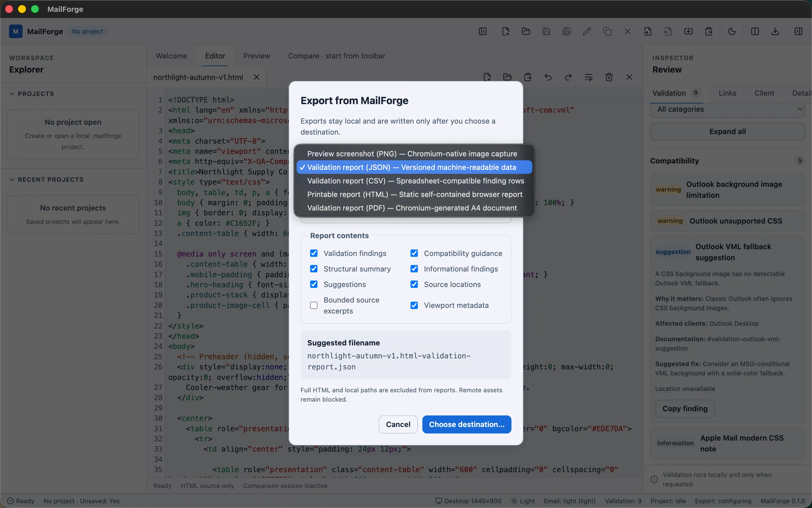The width and height of the screenshot is (812, 508).
Task: Click the pencil rename icon in top toolbar
Action: (x=587, y=32)
